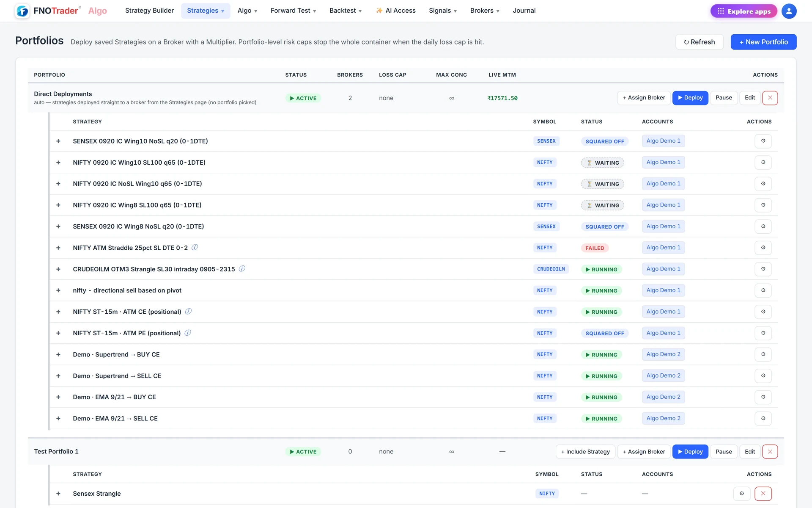Edit Test Portfolio 1

point(750,452)
